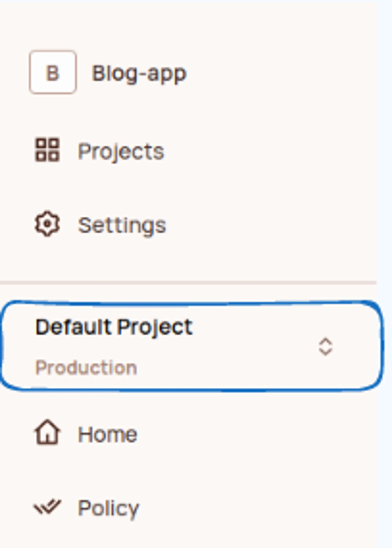Click the up-down chevron in project selector
The width and height of the screenshot is (392, 548).
point(326,347)
